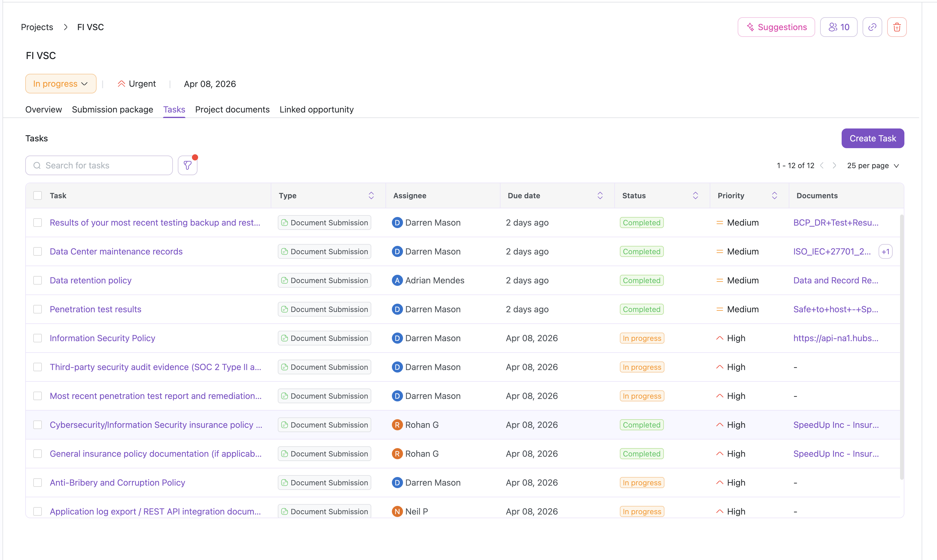The image size is (937, 560).
Task: Click the red delete project trash icon
Action: pyautogui.click(x=897, y=27)
